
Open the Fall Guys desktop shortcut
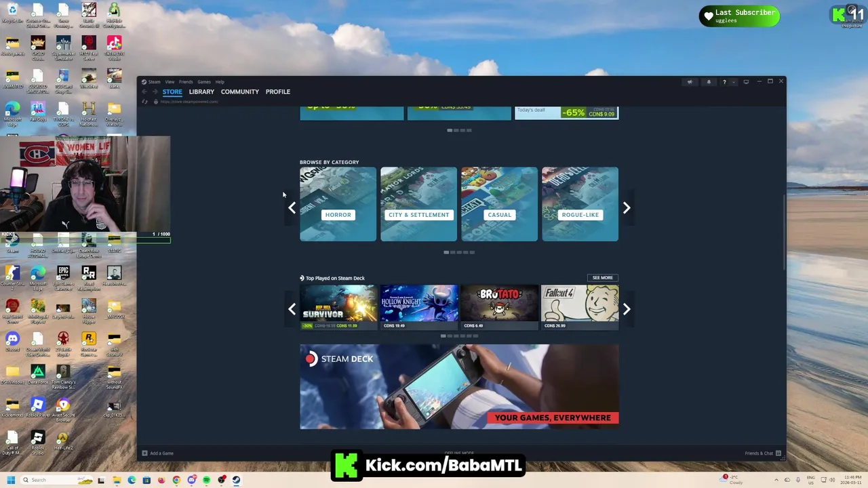click(37, 112)
